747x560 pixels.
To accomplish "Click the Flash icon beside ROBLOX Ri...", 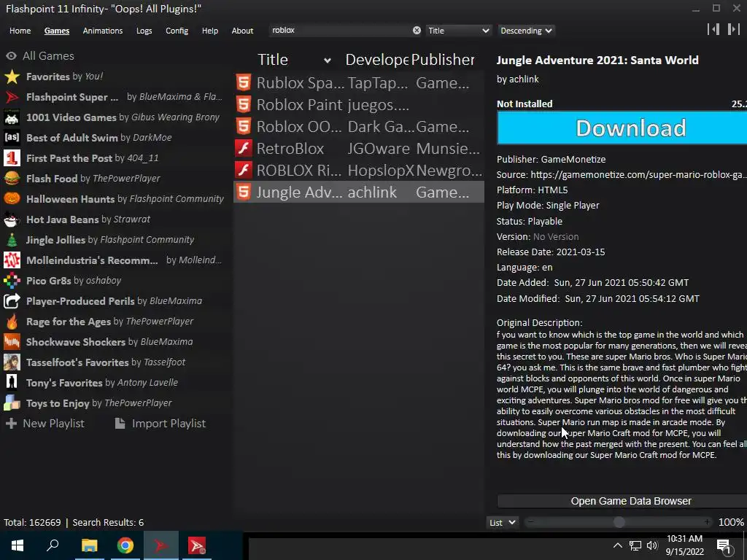I will pyautogui.click(x=244, y=170).
